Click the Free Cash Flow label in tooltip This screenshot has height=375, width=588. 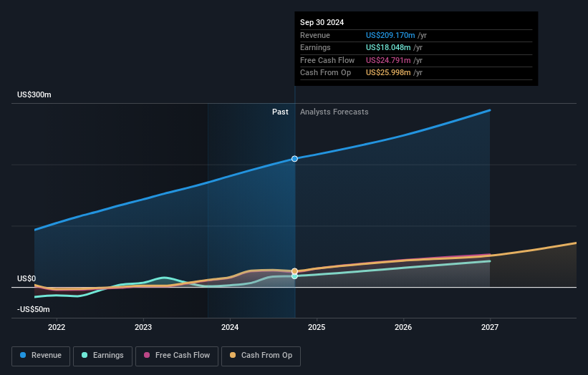(x=327, y=60)
